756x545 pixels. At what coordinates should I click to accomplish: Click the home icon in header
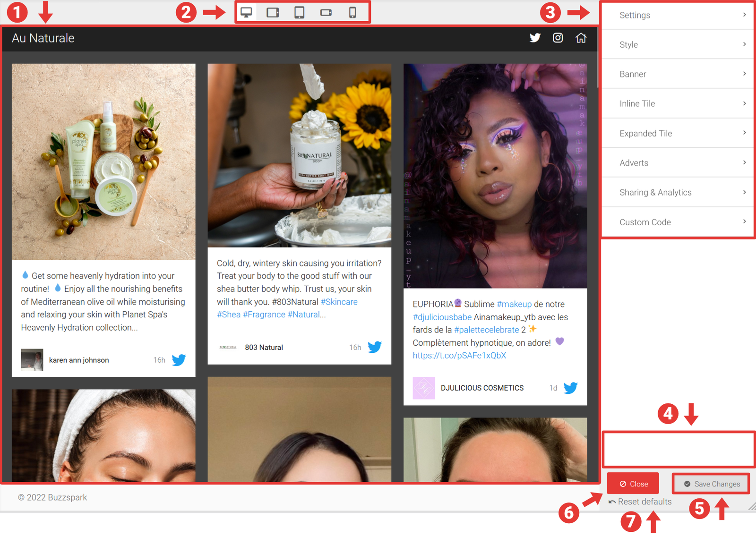[x=581, y=38]
